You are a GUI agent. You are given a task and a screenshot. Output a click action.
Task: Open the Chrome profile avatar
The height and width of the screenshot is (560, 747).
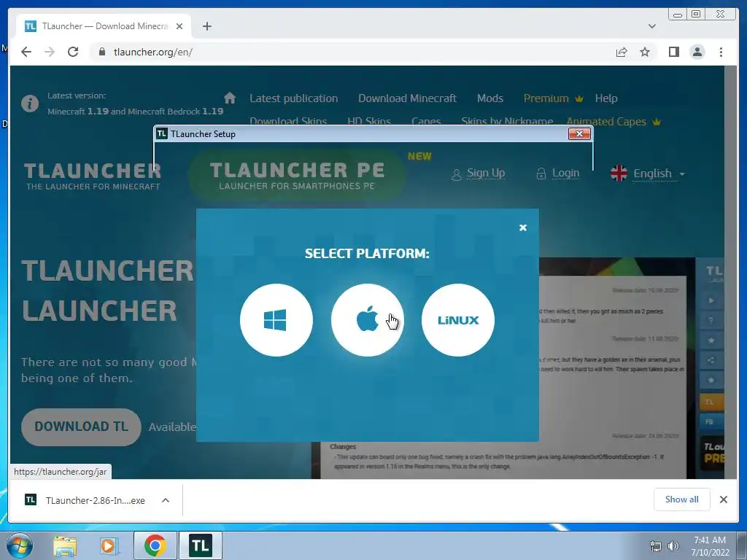tap(697, 52)
